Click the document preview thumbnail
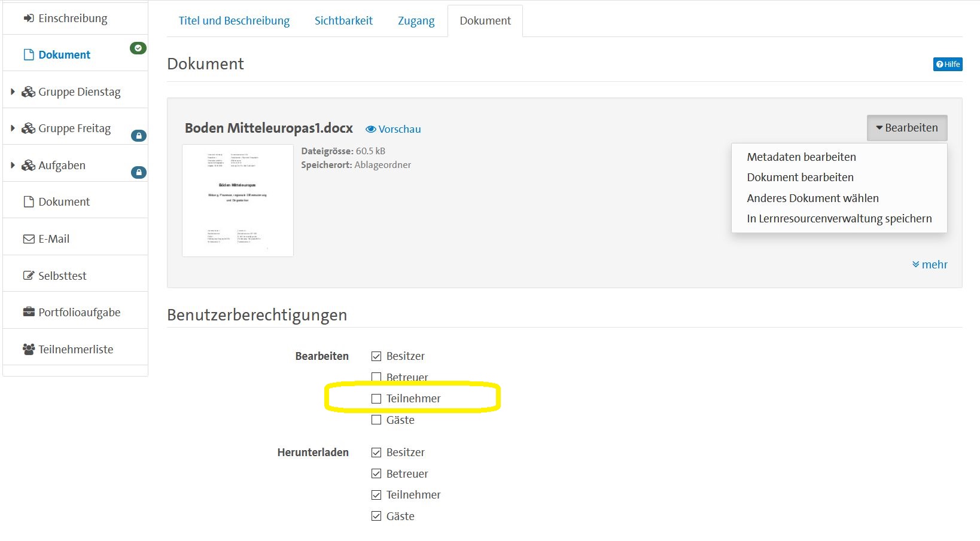 pos(237,201)
